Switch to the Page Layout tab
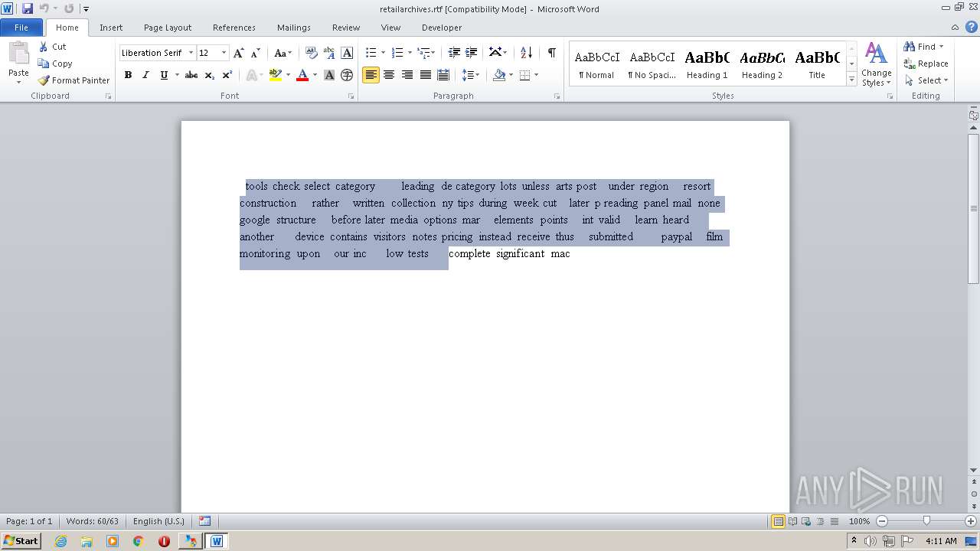This screenshot has width=980, height=551. (x=168, y=27)
